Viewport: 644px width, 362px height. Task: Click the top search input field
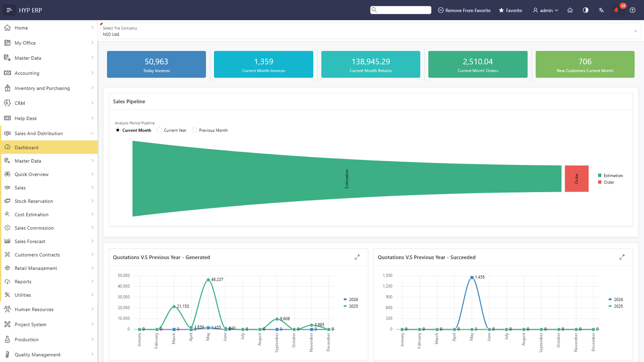tap(401, 10)
